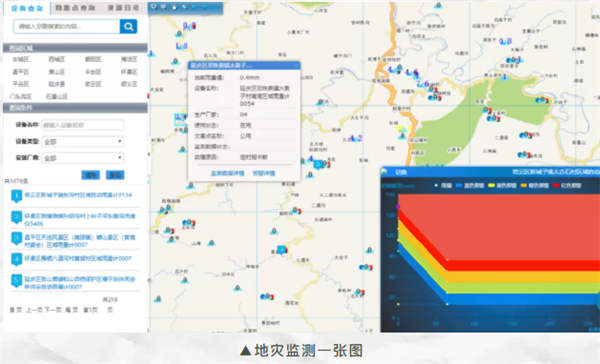Click the blue square marker 3 on map
Viewport: 600px width, 364px height.
tap(282, 250)
